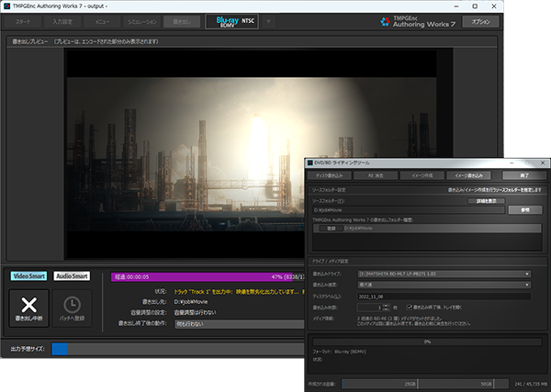This screenshot has width=551, height=392.
Task: Select the RE 消去 tab in writing tool
Action: coord(376,175)
